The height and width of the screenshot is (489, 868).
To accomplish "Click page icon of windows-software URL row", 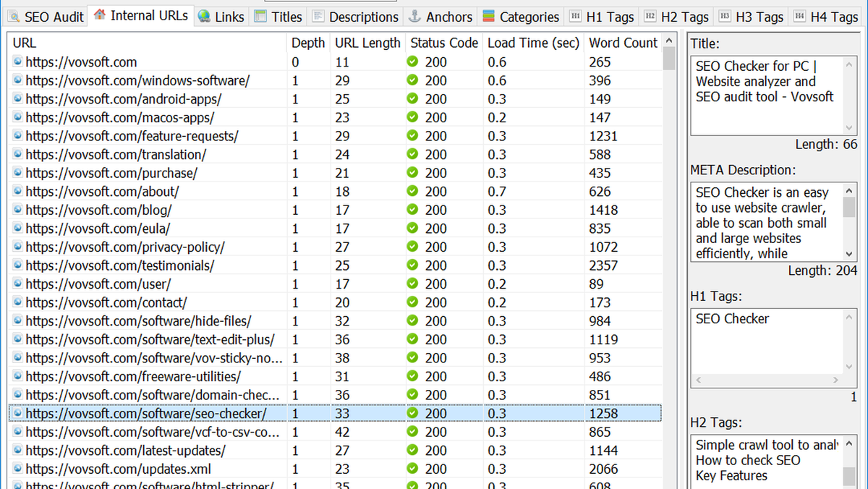I will click(x=17, y=80).
